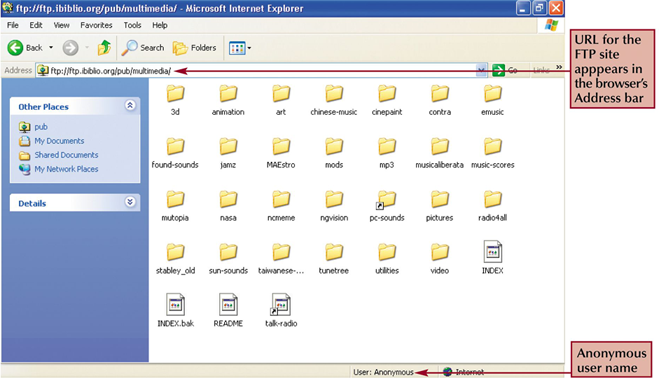659x378 pixels.
Task: Select the art folder
Action: pos(281,100)
